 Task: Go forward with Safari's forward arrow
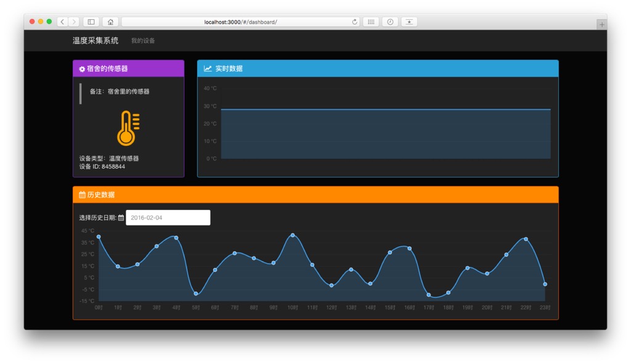click(x=74, y=22)
